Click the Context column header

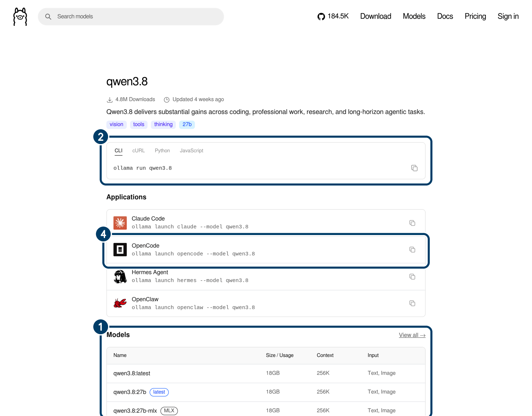[325, 355]
